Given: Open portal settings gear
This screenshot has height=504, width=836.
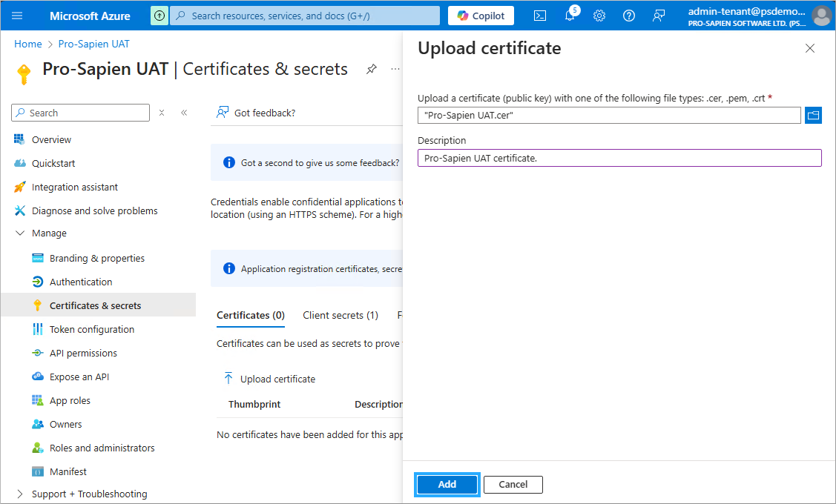Looking at the screenshot, I should pyautogui.click(x=599, y=16).
